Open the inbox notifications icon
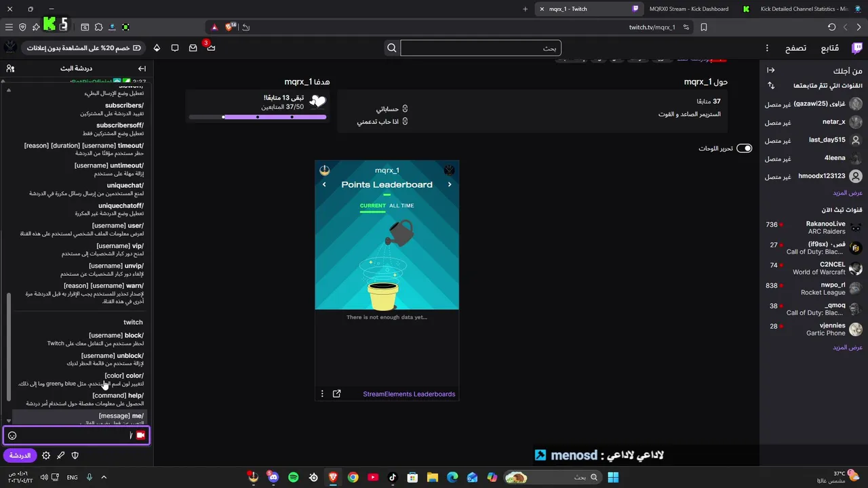The image size is (868, 488). coord(193,48)
